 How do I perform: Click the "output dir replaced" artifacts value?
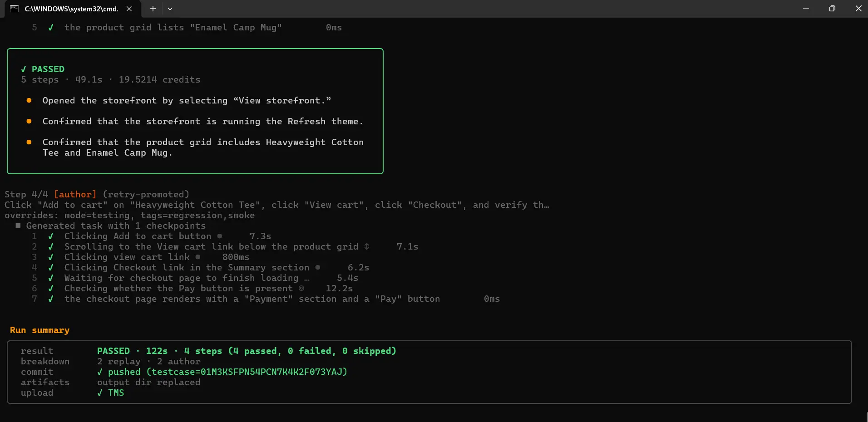click(148, 382)
